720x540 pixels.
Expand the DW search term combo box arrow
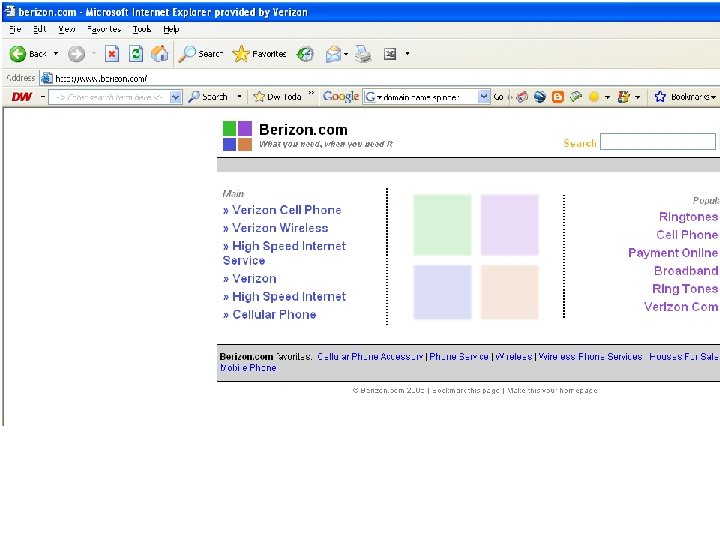click(x=175, y=97)
